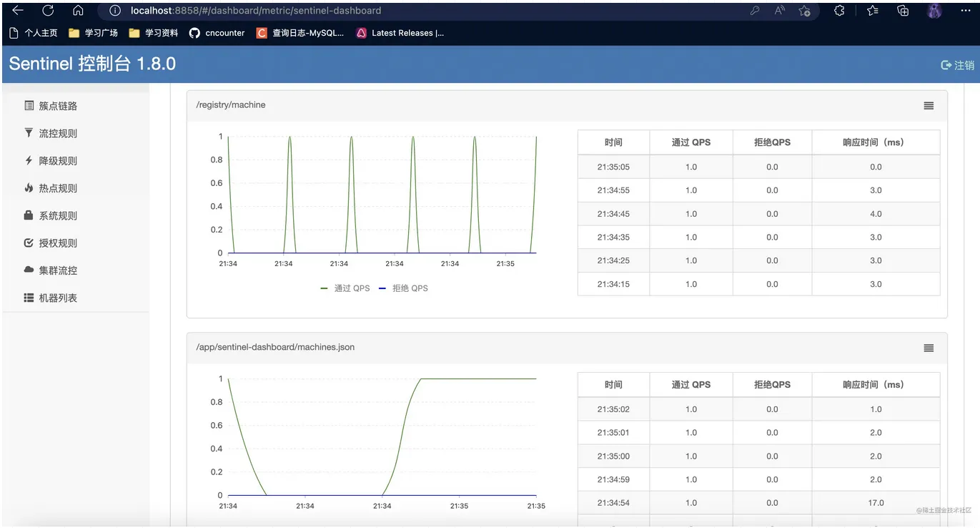
Task: Click the 热点规则 flame icon
Action: click(29, 188)
